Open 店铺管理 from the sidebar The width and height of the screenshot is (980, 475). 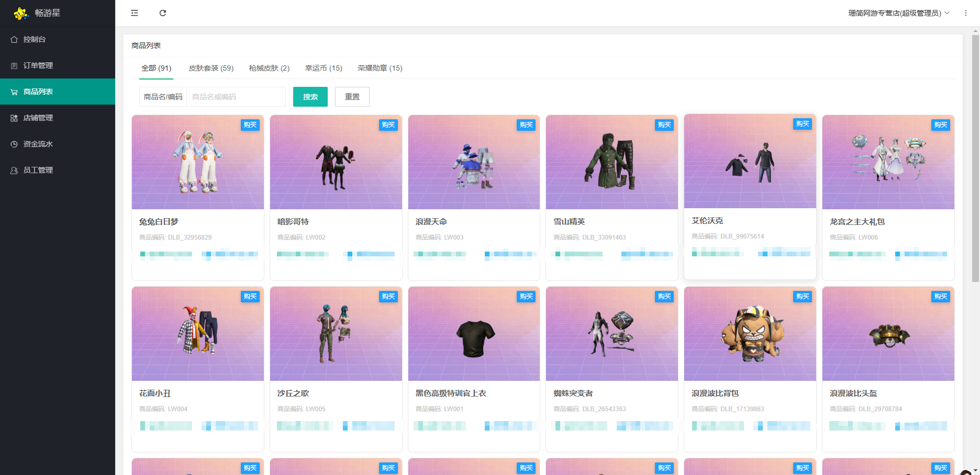(58, 118)
